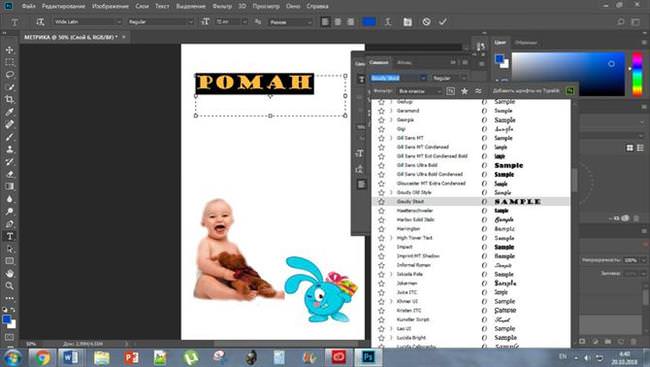Select the Crop tool

pyautogui.click(x=10, y=100)
